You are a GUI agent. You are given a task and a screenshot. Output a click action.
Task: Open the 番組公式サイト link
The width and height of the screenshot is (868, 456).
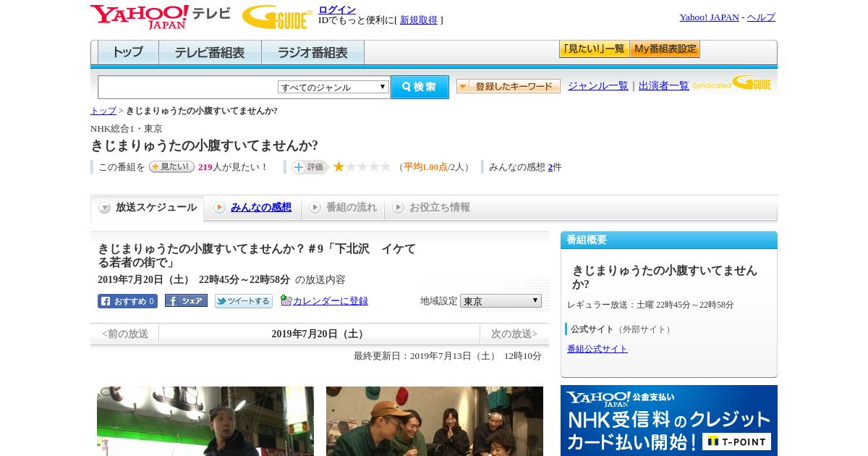click(x=597, y=349)
